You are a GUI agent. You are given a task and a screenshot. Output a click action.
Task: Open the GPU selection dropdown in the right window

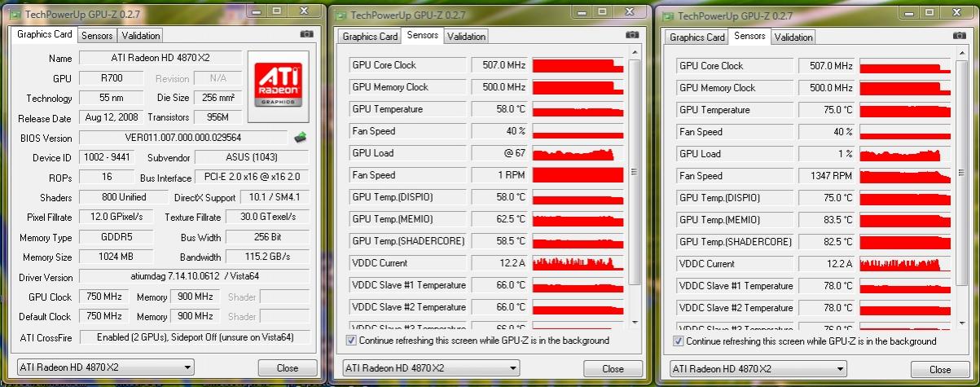[x=758, y=369]
